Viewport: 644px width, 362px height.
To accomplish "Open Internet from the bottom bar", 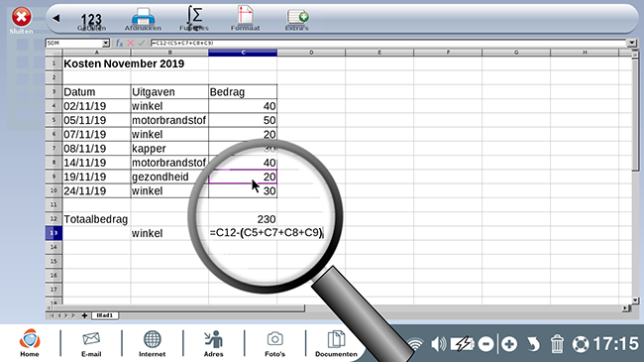I will 152,344.
